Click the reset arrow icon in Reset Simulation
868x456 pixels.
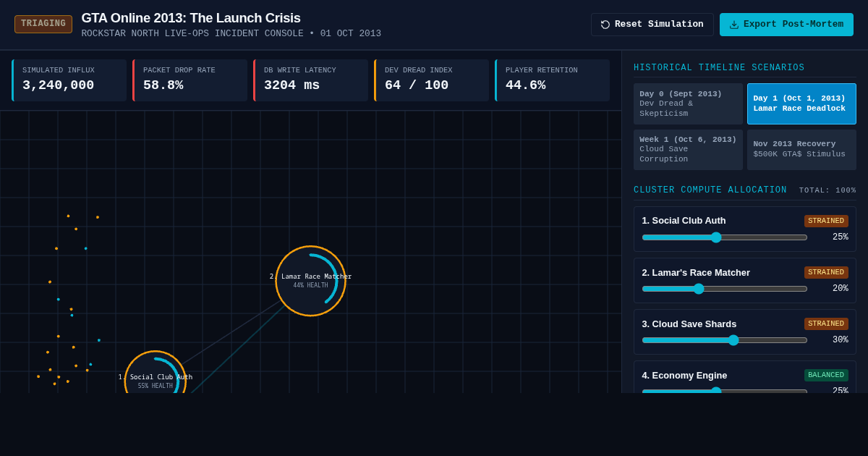click(605, 25)
